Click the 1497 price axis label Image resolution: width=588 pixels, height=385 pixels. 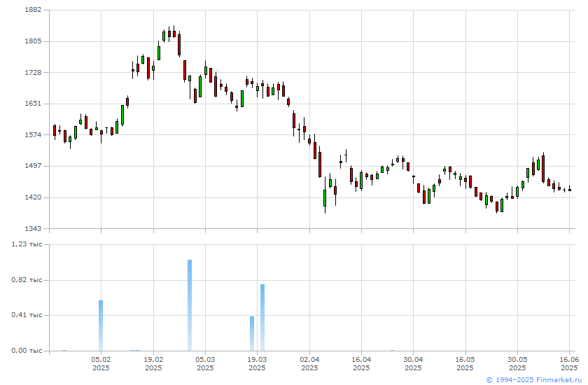point(33,166)
